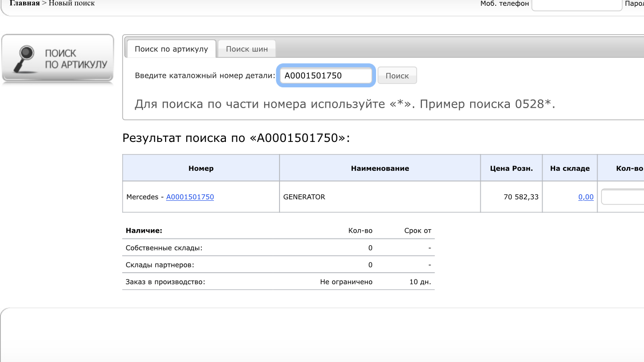Select the "Поиск по артикулу" tab
This screenshot has width=644, height=362.
[x=171, y=49]
